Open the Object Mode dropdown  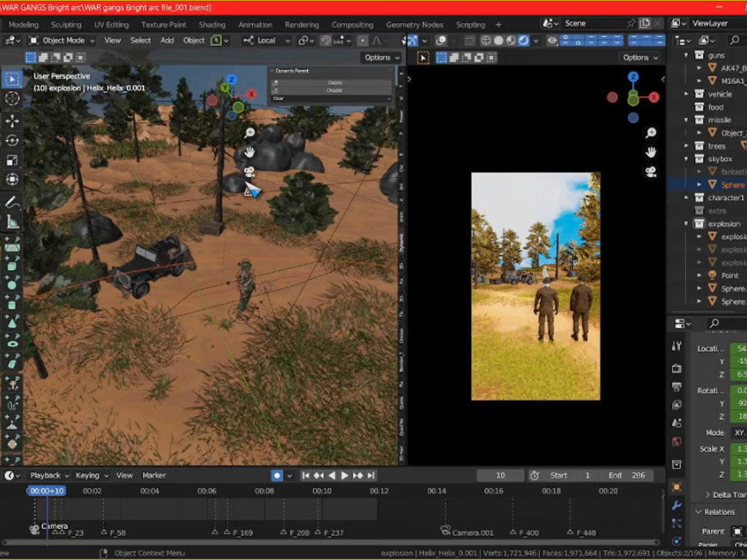(62, 40)
